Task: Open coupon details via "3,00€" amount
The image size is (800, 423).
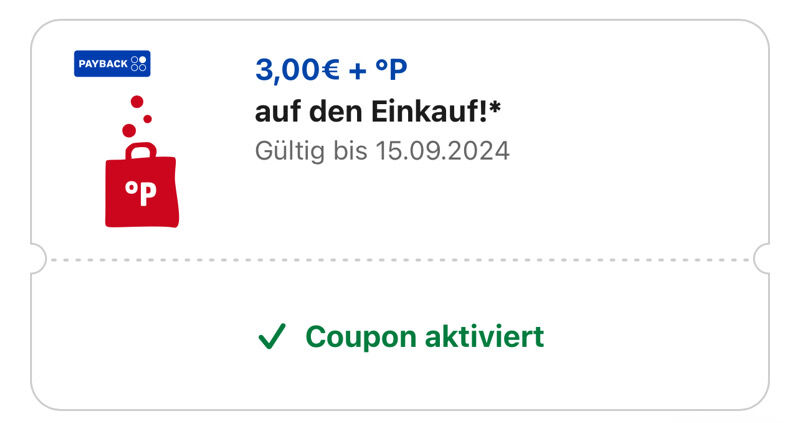Action: (x=297, y=70)
